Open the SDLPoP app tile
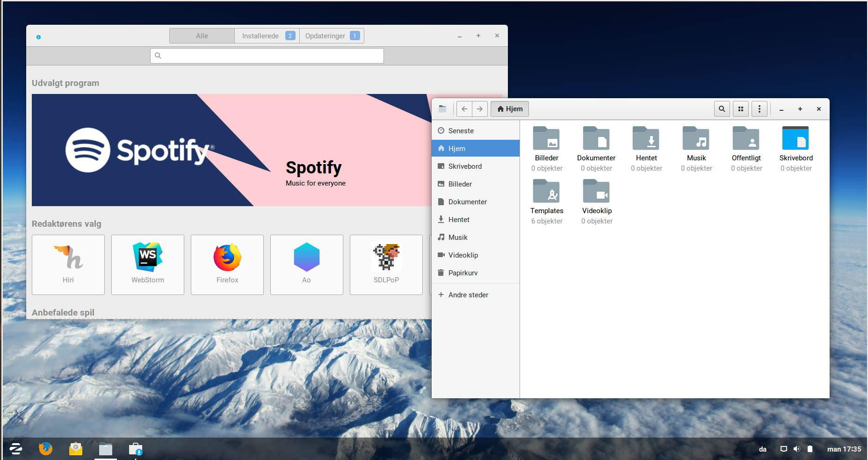 (386, 265)
